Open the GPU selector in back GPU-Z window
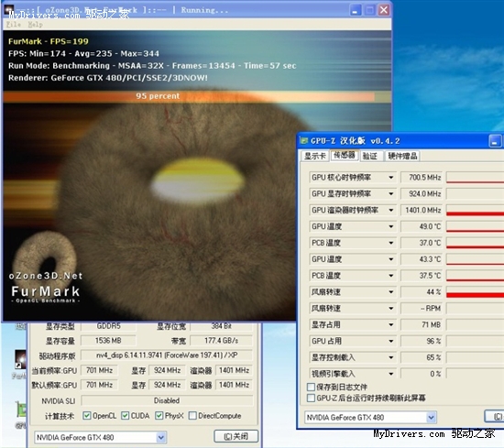The width and height of the screenshot is (504, 448). tap(100, 437)
